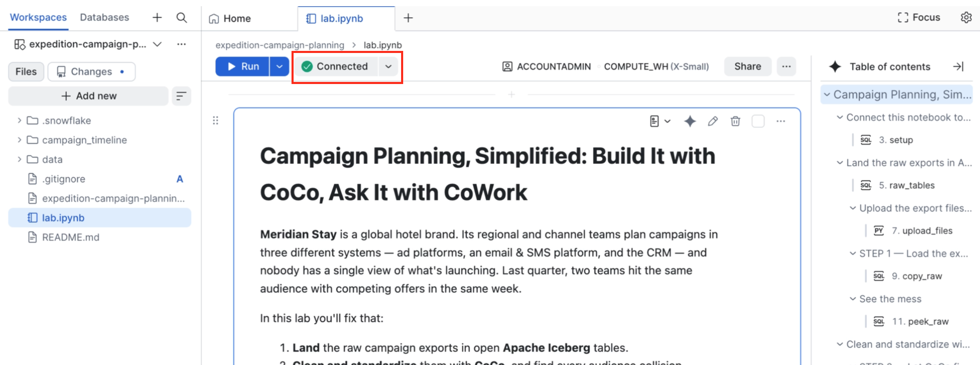This screenshot has height=365, width=980.
Task: Enter Focus mode
Action: [x=919, y=17]
